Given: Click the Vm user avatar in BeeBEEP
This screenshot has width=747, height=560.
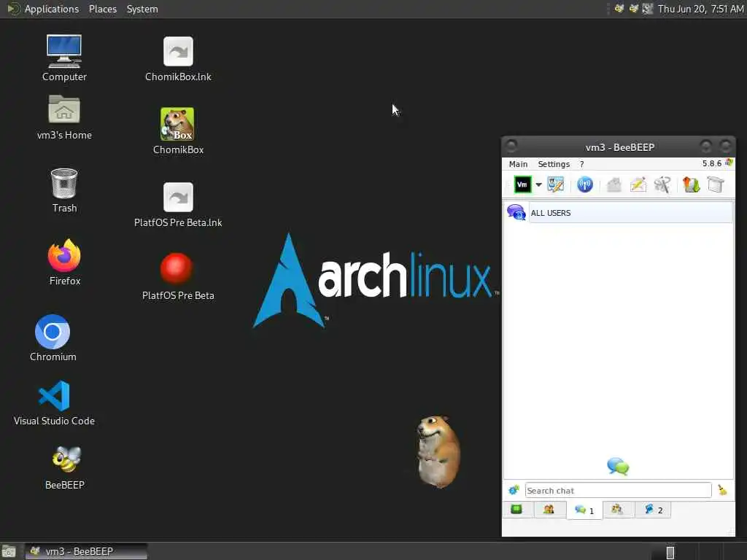Looking at the screenshot, I should click(522, 184).
